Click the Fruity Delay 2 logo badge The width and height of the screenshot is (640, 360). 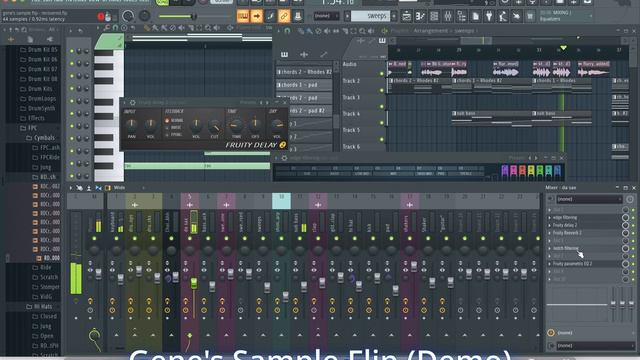tap(282, 144)
